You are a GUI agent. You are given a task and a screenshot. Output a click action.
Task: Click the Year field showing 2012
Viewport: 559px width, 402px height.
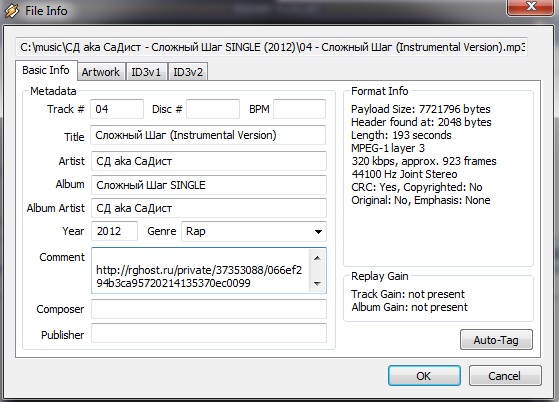click(x=114, y=231)
